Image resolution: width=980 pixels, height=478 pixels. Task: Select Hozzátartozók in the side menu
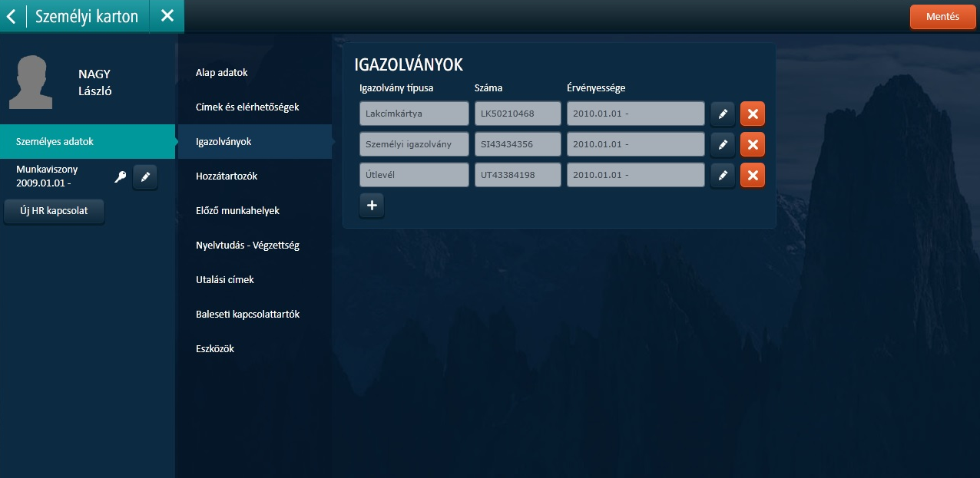[x=227, y=176]
